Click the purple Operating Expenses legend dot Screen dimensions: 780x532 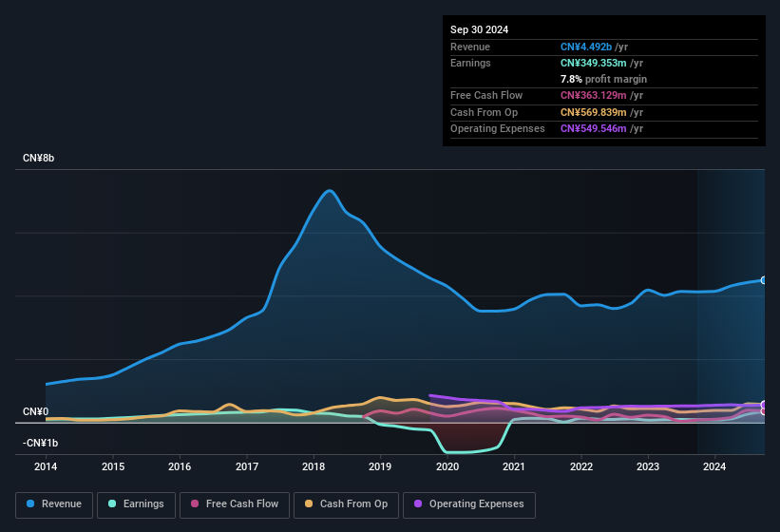418,504
